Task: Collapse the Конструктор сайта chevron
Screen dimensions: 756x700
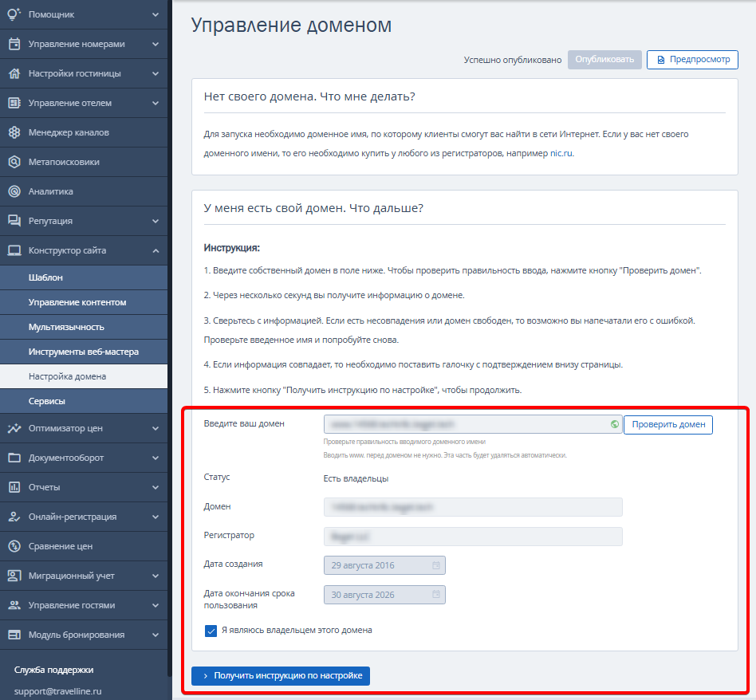Action: click(x=156, y=250)
